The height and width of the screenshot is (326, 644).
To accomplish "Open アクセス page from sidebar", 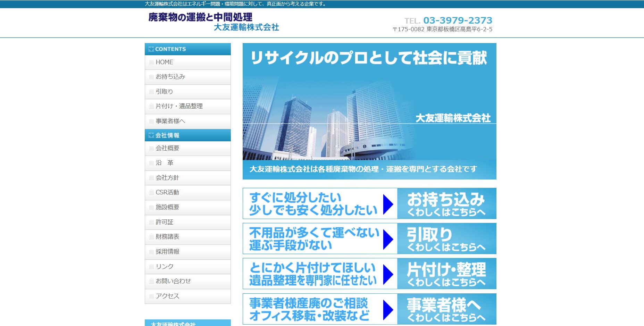I will click(167, 296).
